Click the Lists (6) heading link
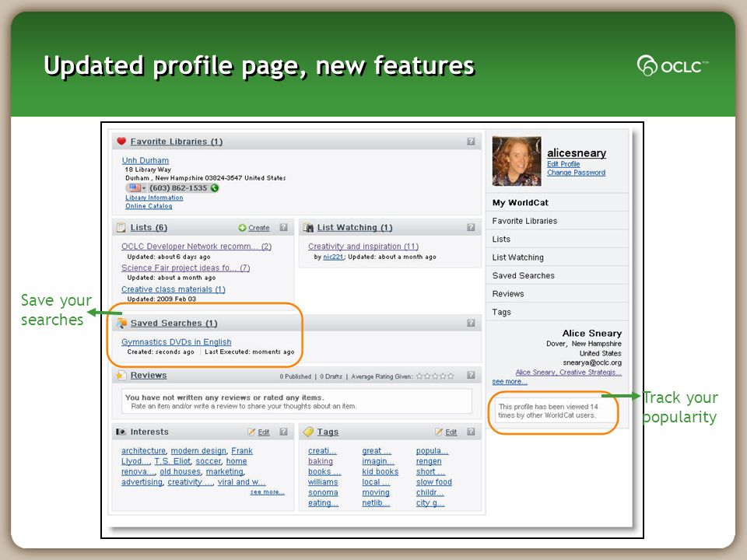Image resolution: width=747 pixels, height=560 pixels. (x=149, y=228)
